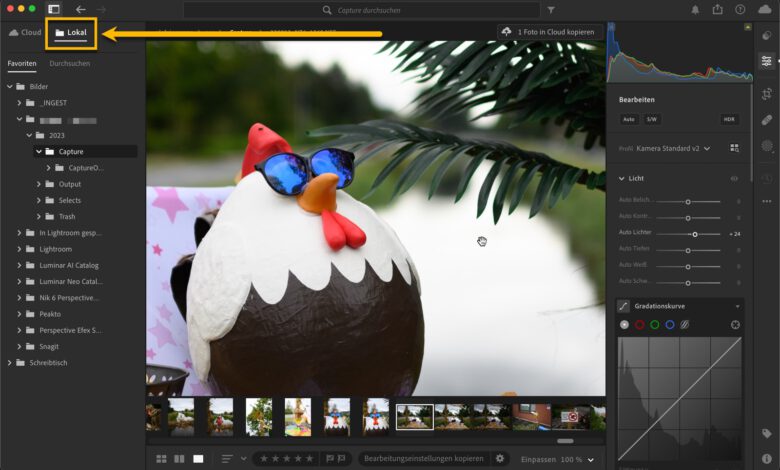Screen dimensions: 780x470
Task: Select the blue channel curve circle
Action: pos(670,325)
